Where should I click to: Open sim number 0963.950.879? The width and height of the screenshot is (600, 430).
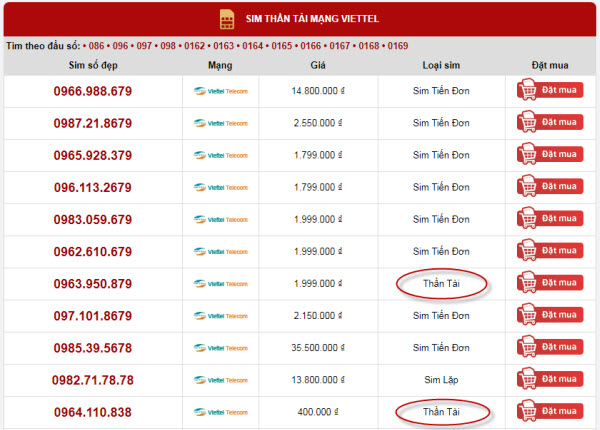point(93,284)
